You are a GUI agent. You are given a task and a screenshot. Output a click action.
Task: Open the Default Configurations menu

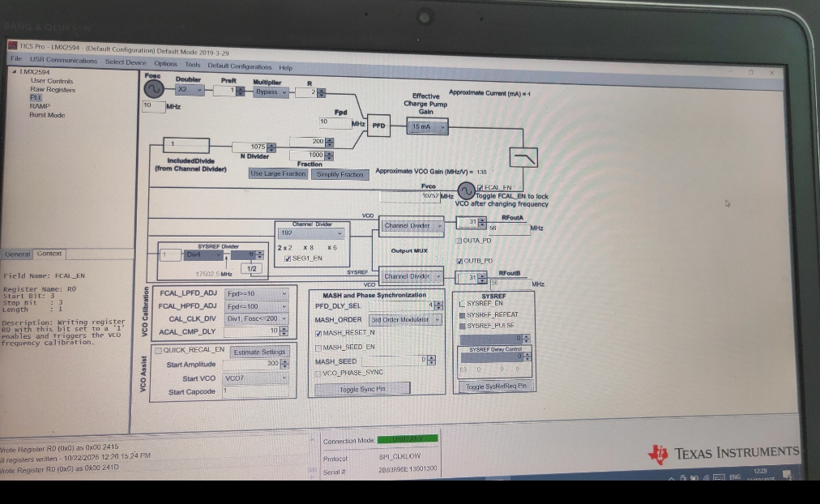[240, 66]
